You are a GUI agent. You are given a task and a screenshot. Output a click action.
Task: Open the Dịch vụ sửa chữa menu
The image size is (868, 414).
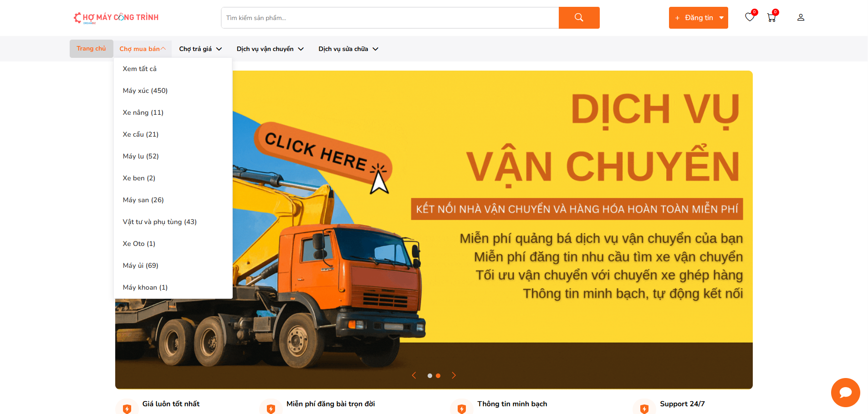coord(348,49)
